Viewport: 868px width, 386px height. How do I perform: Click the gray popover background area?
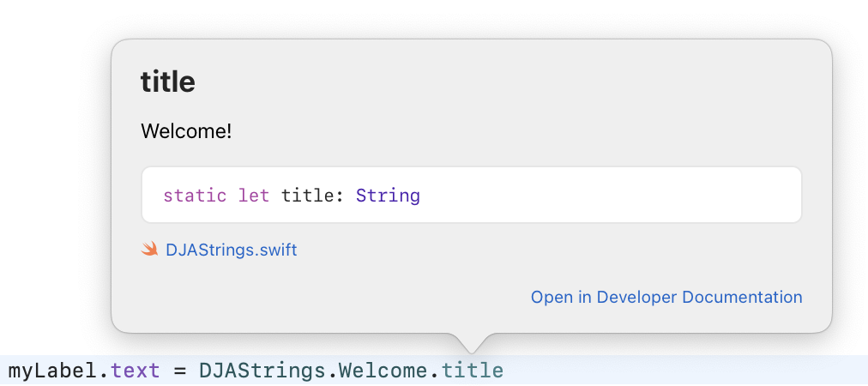coord(553,111)
